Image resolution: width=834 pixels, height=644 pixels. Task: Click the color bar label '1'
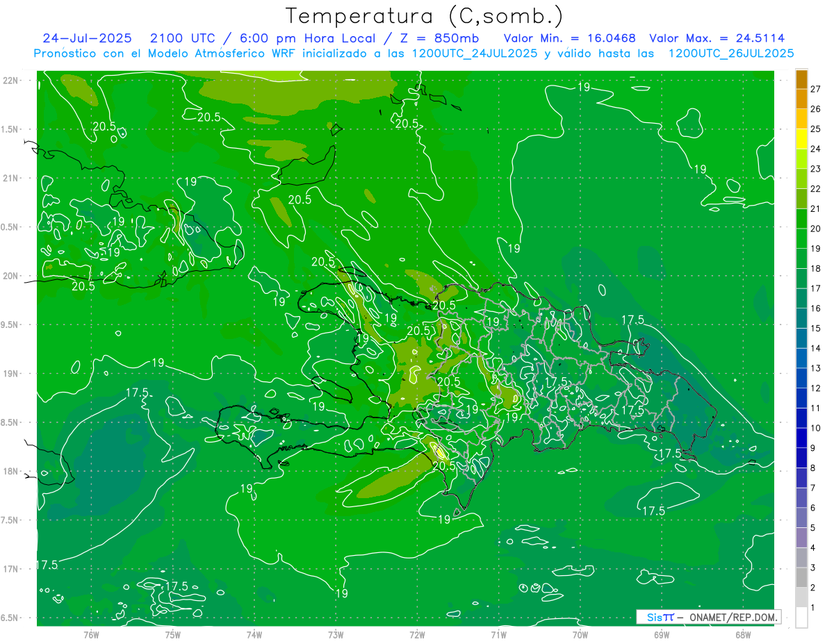(813, 609)
